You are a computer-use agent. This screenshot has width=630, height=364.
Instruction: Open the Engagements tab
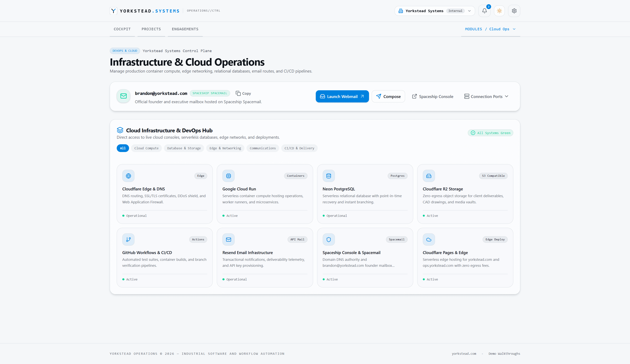coord(185,29)
